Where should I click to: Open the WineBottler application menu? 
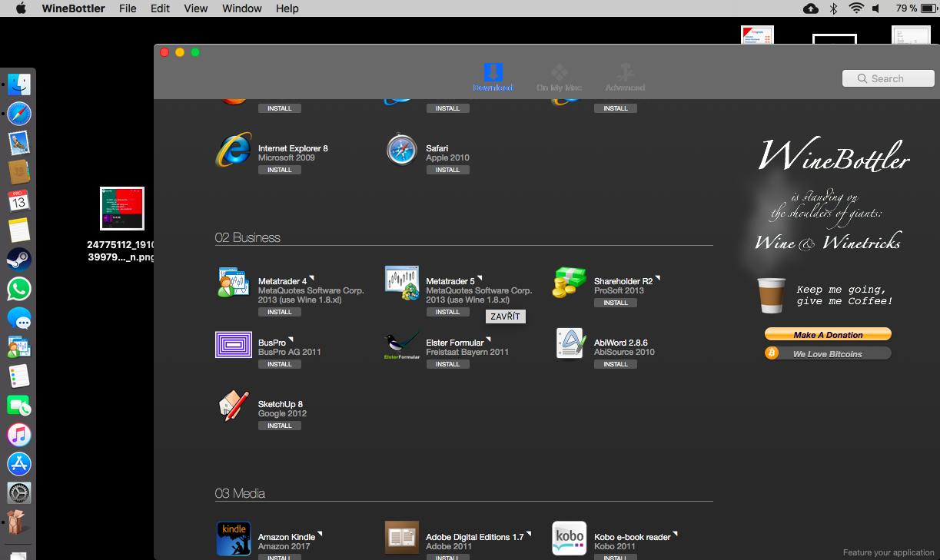click(x=73, y=8)
